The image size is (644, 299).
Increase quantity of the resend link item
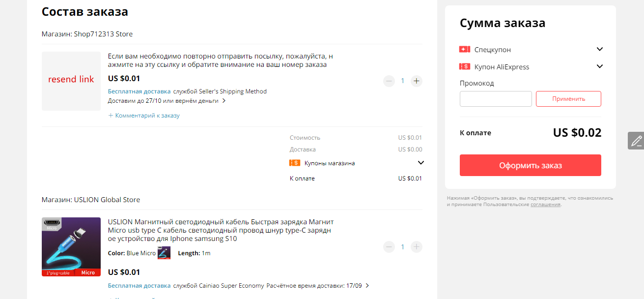point(417,81)
